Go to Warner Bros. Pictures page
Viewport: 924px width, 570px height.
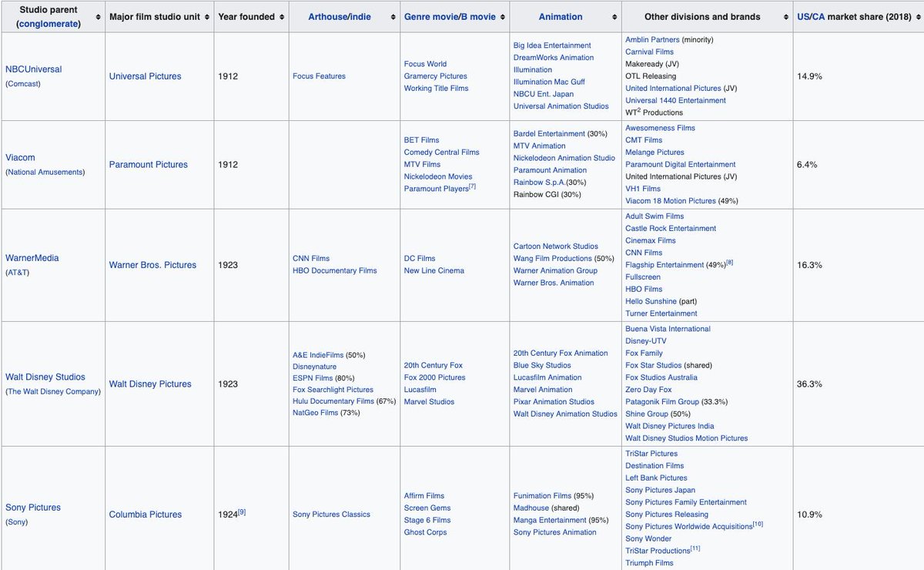click(152, 265)
